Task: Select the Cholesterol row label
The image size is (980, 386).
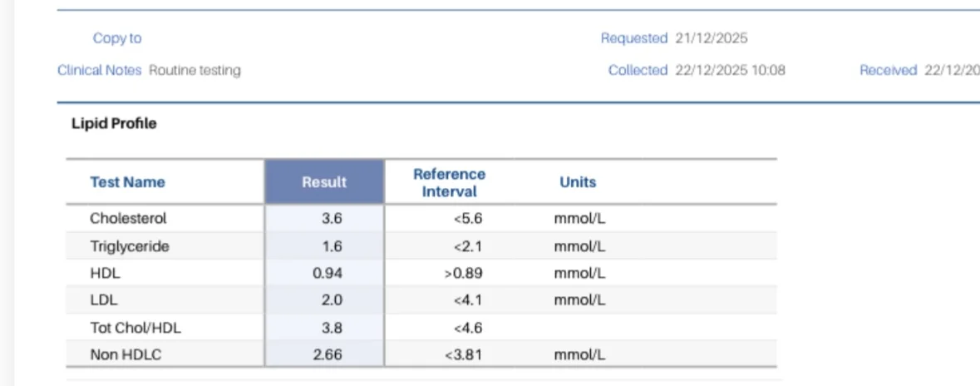Action: click(x=128, y=218)
